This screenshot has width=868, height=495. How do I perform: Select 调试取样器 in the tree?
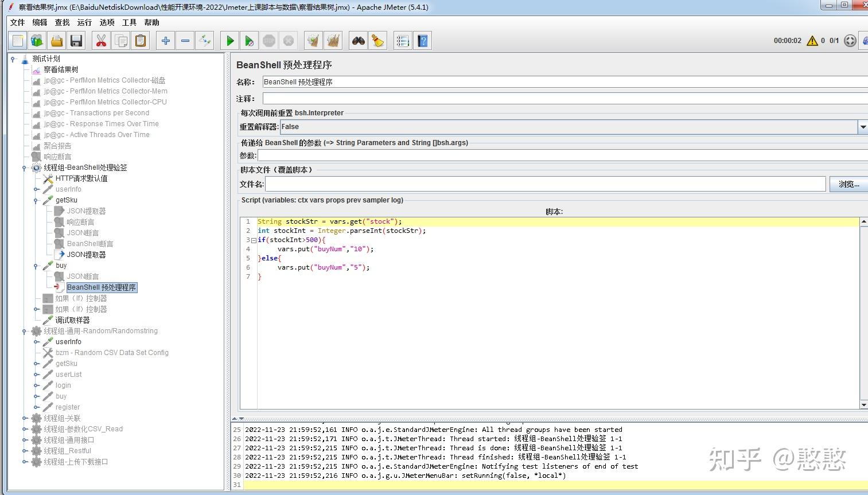[x=72, y=320]
